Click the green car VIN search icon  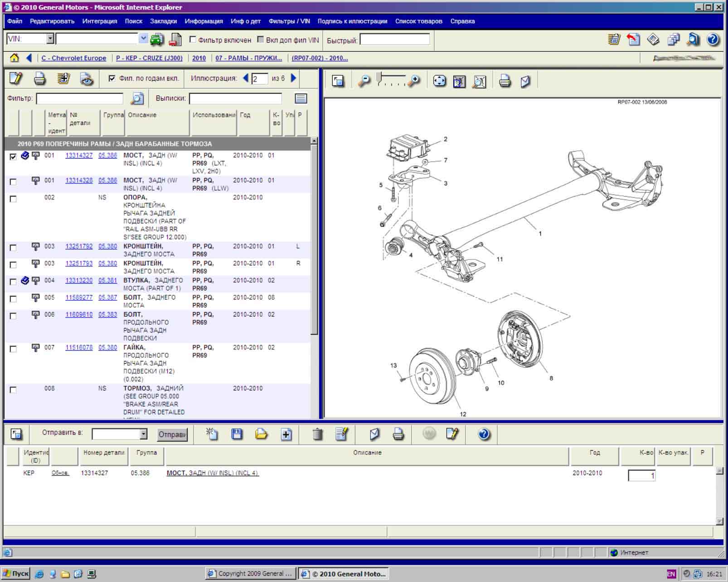(157, 40)
